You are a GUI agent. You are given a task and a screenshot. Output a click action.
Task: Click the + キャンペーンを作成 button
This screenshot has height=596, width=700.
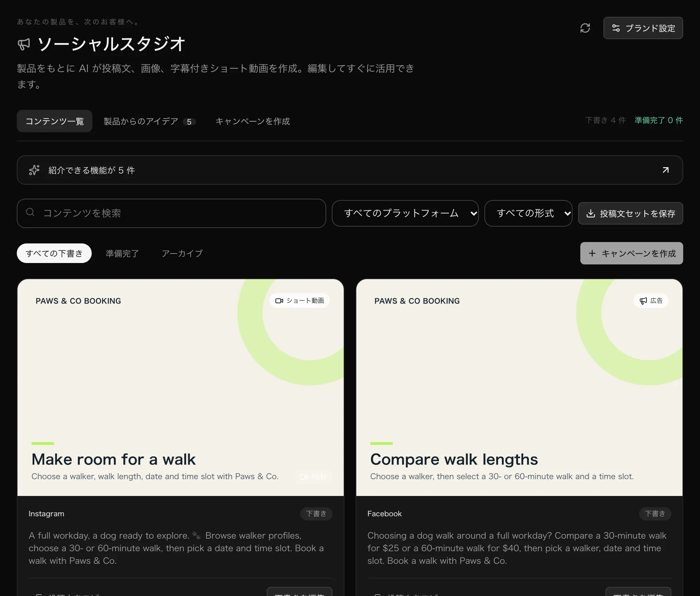(x=631, y=253)
